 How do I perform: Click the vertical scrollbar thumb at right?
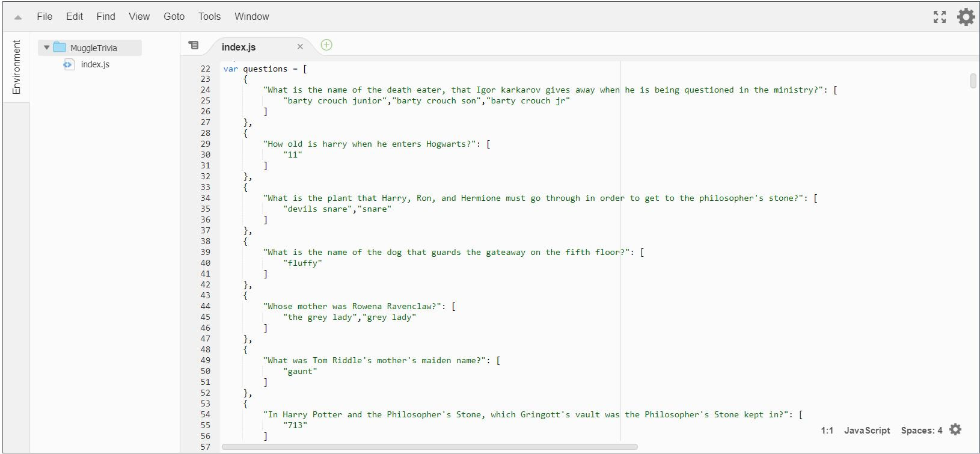pyautogui.click(x=973, y=81)
